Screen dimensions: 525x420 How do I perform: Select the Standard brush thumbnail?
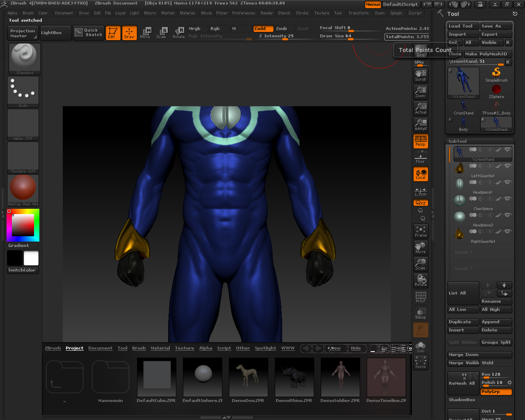click(25, 59)
